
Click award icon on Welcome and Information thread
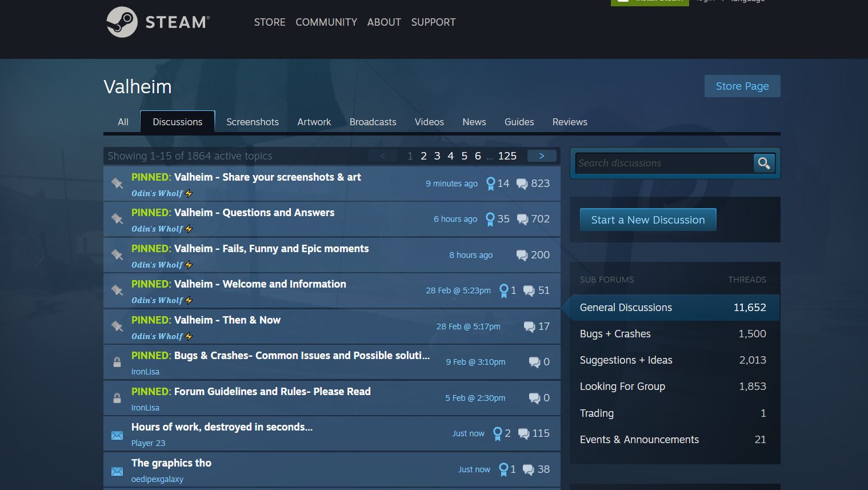click(504, 290)
